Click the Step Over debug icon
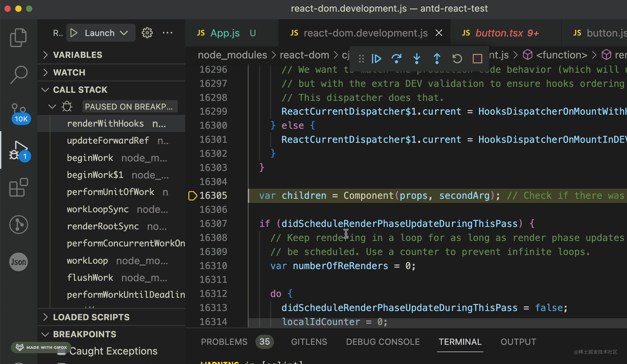The width and height of the screenshot is (627, 364). coord(397,59)
